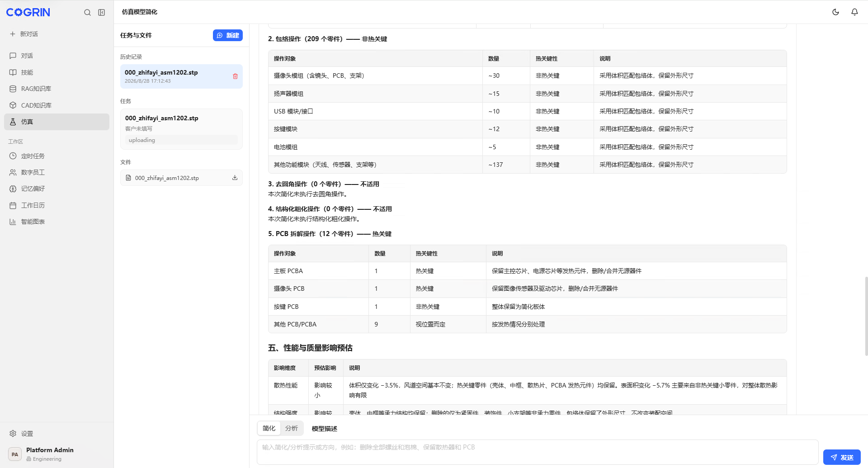868x468 pixels.
Task: Open 记忆偏好 in the workspace section
Action: point(57,189)
